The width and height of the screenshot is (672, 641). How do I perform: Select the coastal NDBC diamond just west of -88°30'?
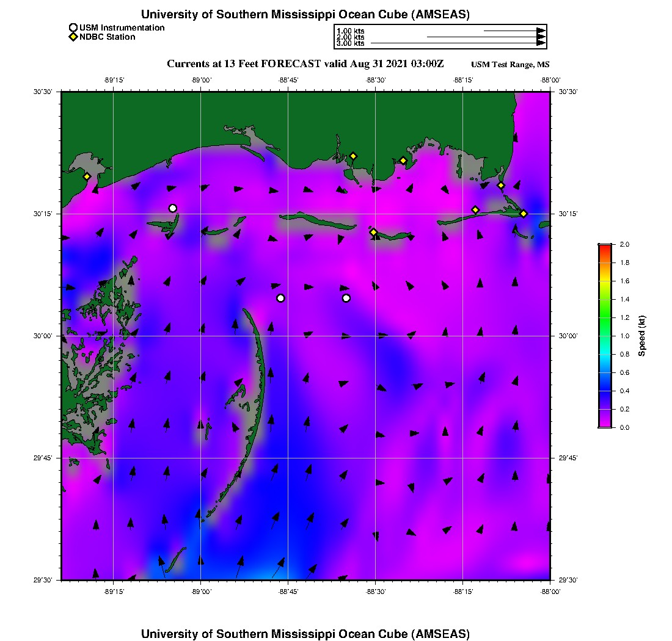coord(353,156)
